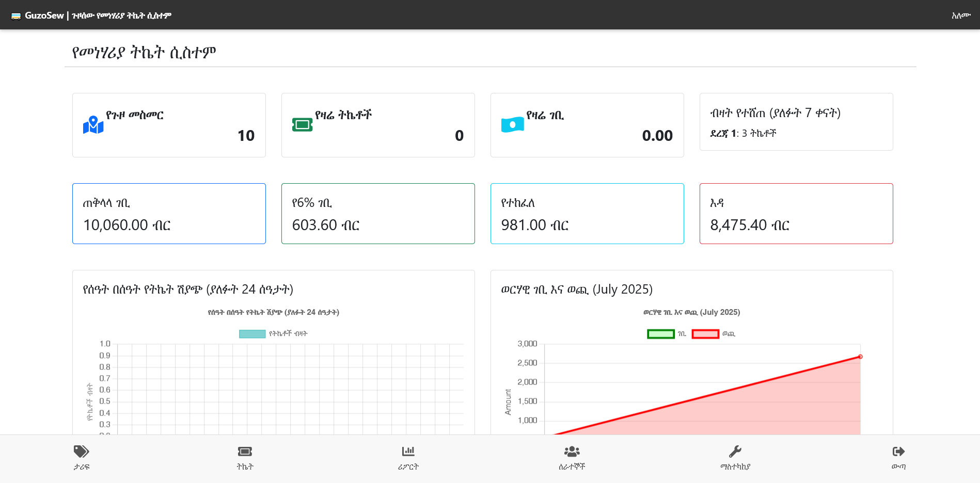Image resolution: width=980 pixels, height=483 pixels.
Task: Open the bar chart ሪፖርት icon
Action: point(408,452)
